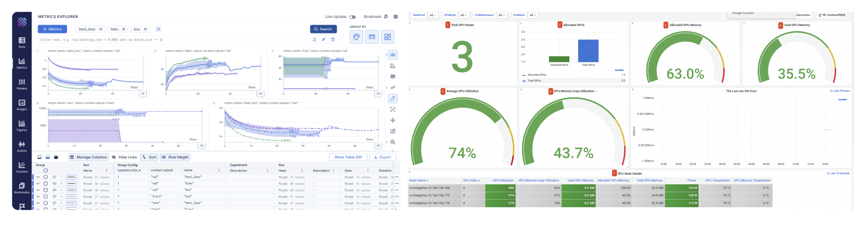Open the Runs page in sidebar
Image resolution: width=868 pixels, height=226 pixels.
(22, 42)
